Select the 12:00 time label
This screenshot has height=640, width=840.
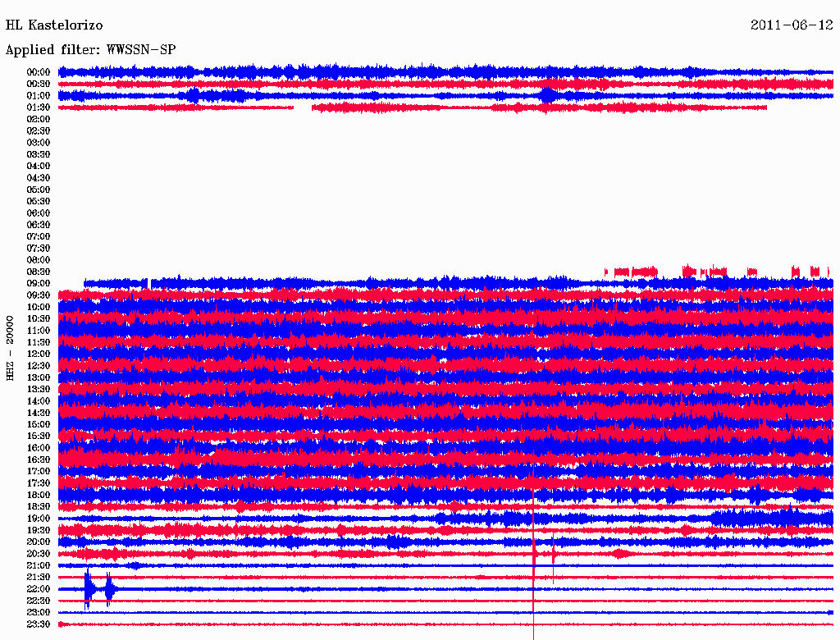(39, 354)
